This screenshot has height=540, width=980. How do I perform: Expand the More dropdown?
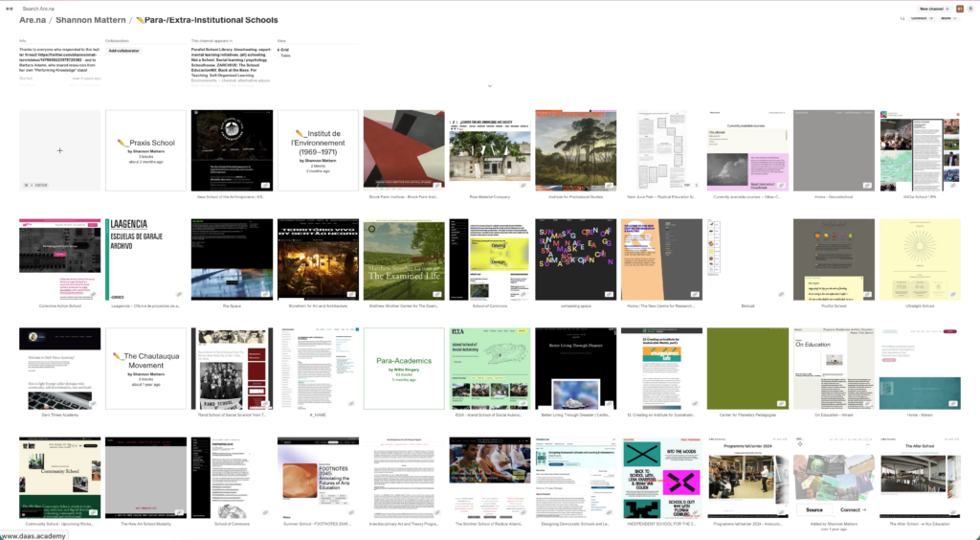pyautogui.click(x=948, y=18)
